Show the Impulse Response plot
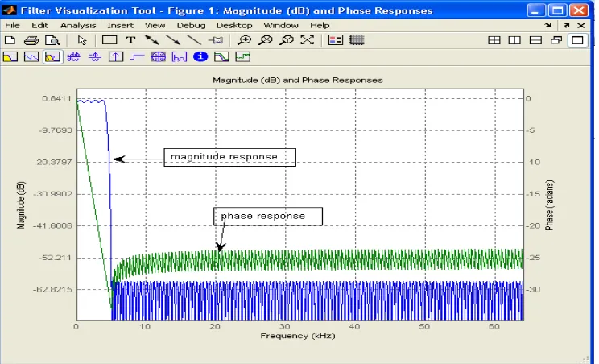The height and width of the screenshot is (364, 599). [116, 57]
